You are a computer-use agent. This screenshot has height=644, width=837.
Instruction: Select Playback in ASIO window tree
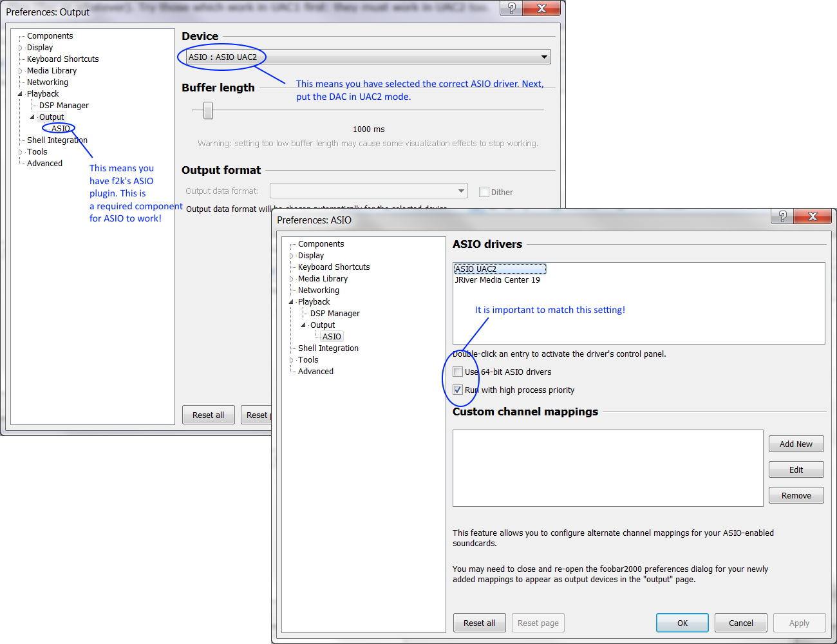click(314, 302)
